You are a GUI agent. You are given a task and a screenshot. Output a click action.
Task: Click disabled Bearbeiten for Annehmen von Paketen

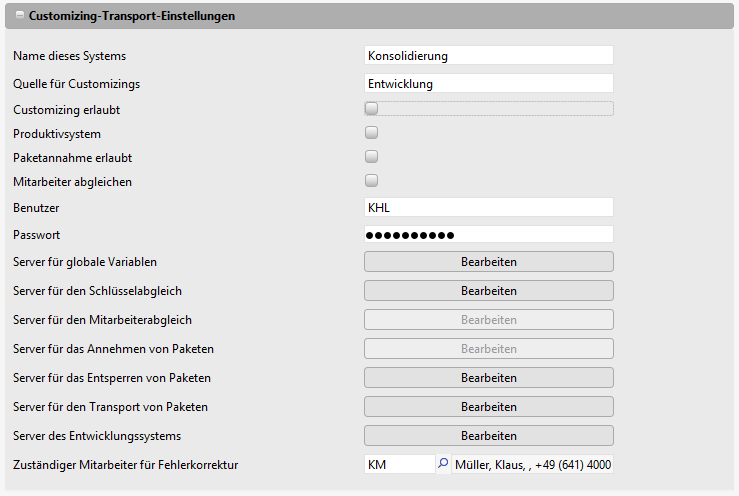tap(488, 349)
